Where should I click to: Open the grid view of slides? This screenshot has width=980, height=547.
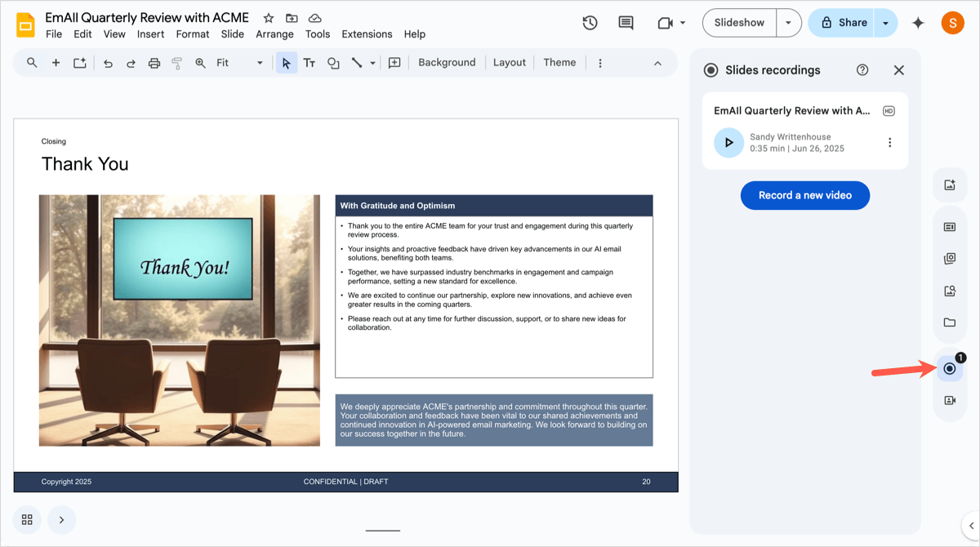[27, 520]
